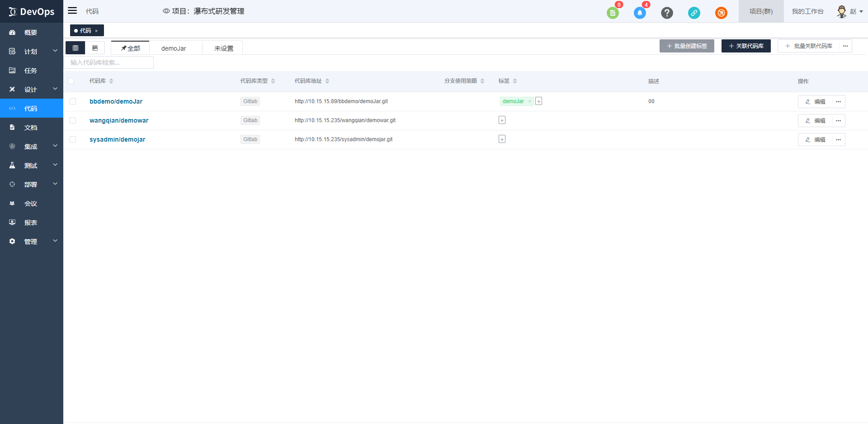Toggle the select-all checkbox in table header
868x424 pixels.
coord(71,81)
